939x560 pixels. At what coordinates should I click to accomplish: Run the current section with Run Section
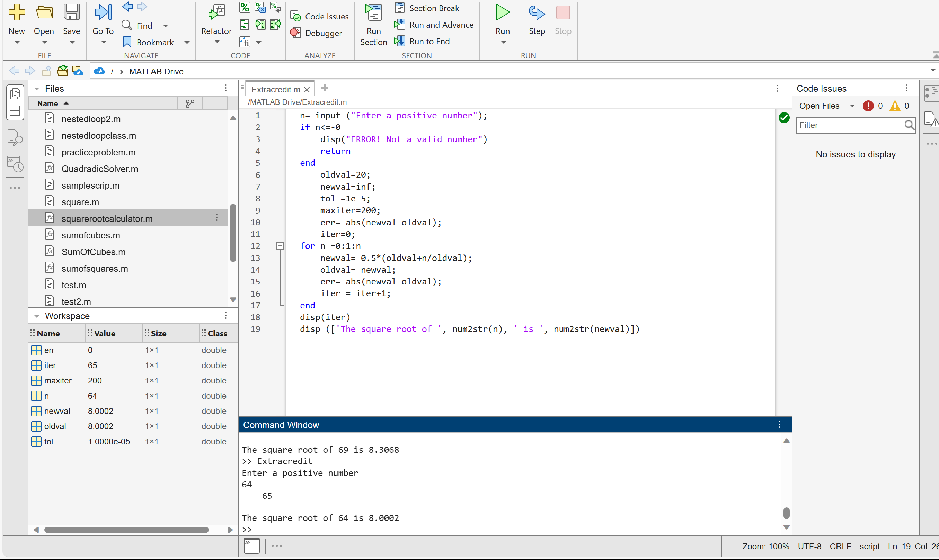coord(373,22)
